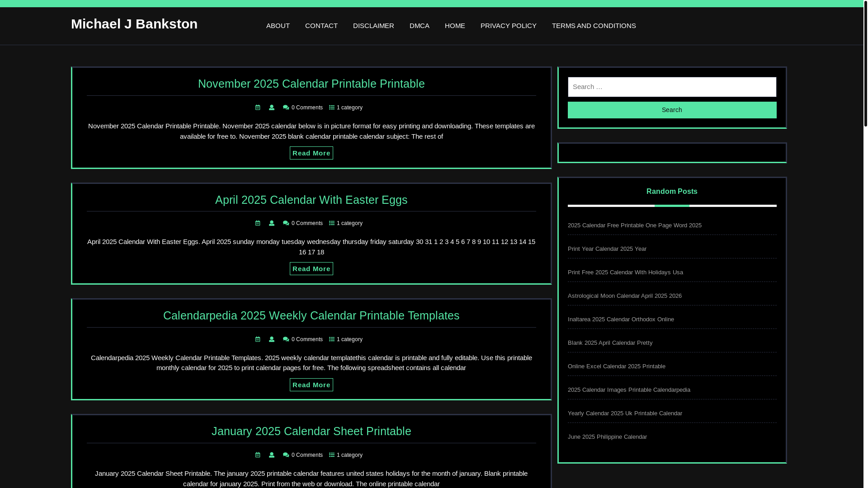Open the About menu item
The image size is (868, 488).
pos(278,26)
